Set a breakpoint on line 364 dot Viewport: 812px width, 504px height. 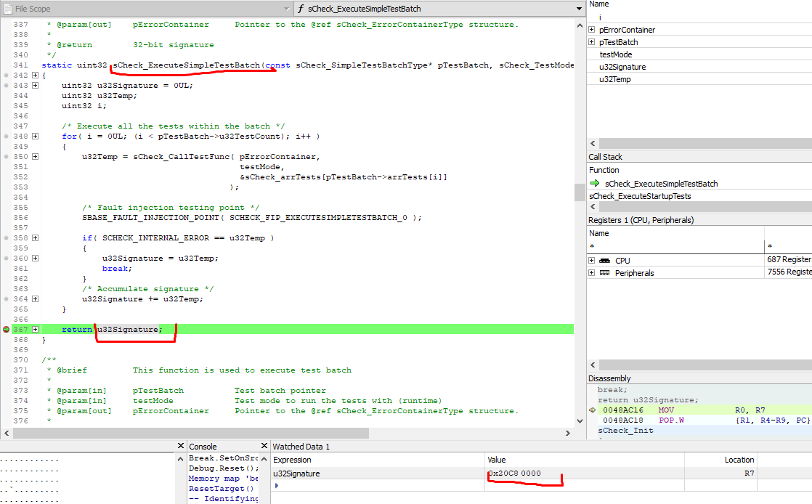coord(7,299)
